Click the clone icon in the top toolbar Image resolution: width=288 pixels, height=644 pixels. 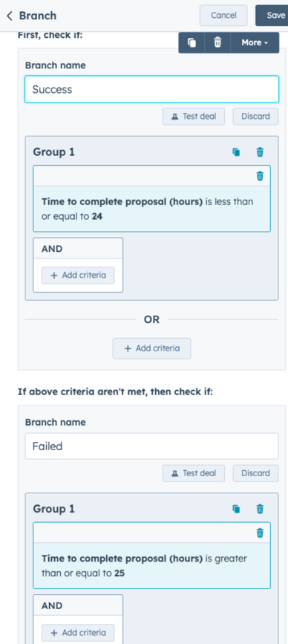(x=192, y=43)
